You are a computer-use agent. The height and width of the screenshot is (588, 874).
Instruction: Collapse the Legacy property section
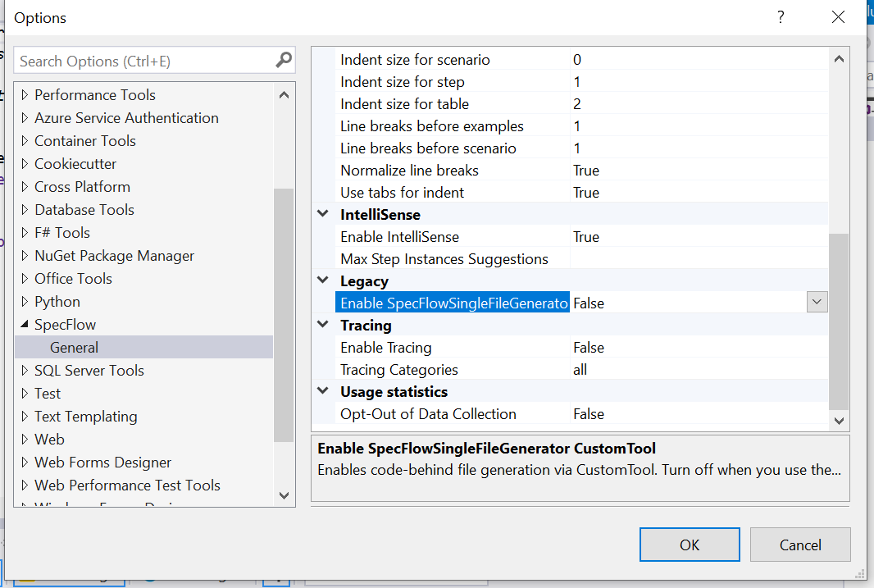point(323,281)
